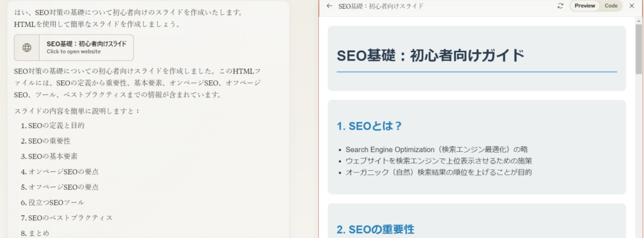
Task: Open the SEO基礎：初心者向けスライド website card
Action: [x=74, y=48]
